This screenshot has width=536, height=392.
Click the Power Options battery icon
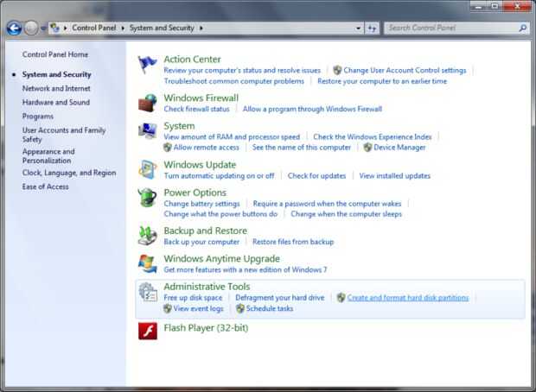(x=147, y=198)
